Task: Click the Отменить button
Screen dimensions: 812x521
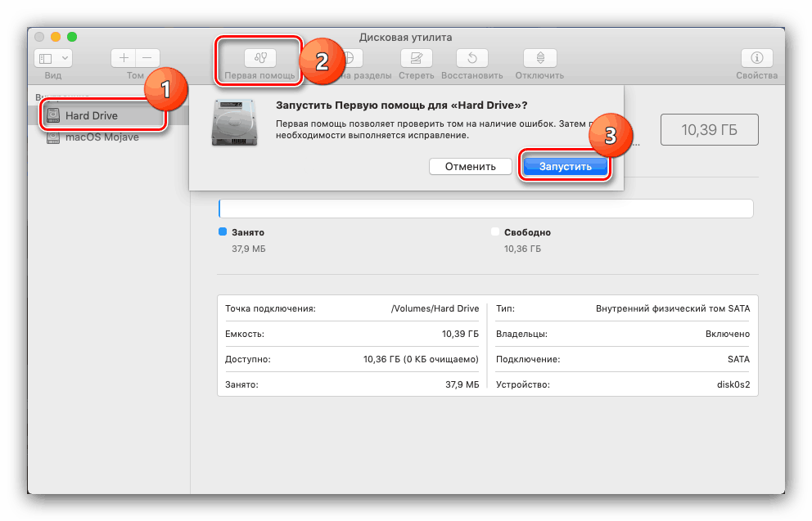Action: click(470, 166)
